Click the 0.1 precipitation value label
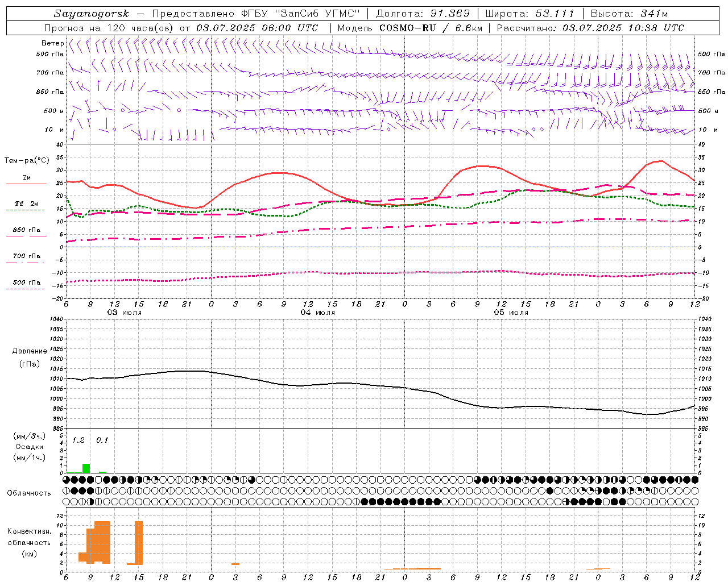 (x=102, y=440)
